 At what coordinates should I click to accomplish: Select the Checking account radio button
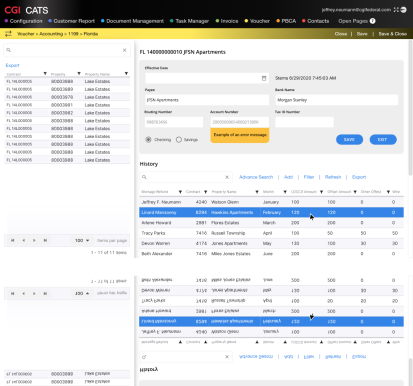click(148, 140)
